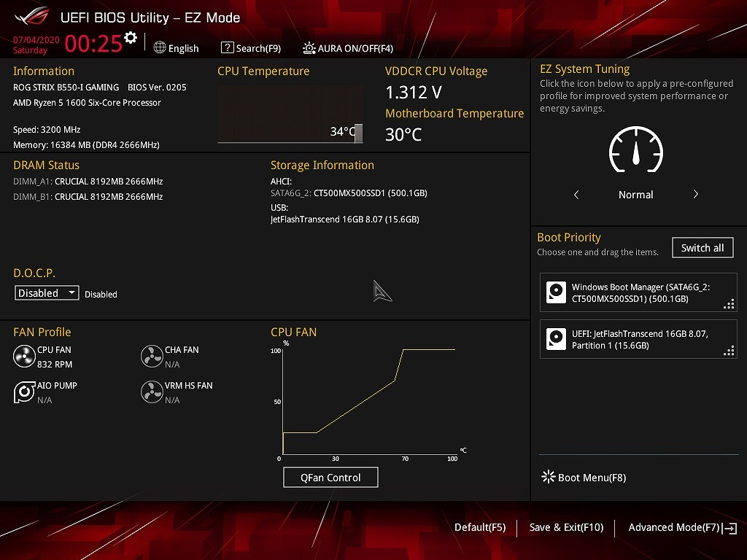Click the CPU FAN curve graph
The image size is (747, 560).
click(x=368, y=401)
